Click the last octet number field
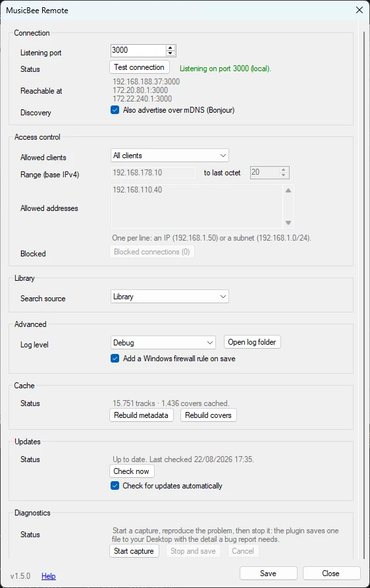This screenshot has height=588, width=370. (x=265, y=173)
